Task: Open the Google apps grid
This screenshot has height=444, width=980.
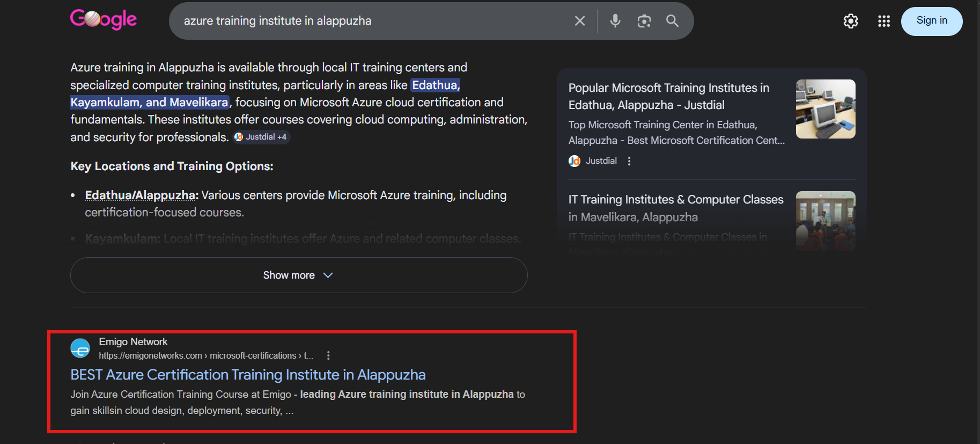Action: click(x=883, y=21)
